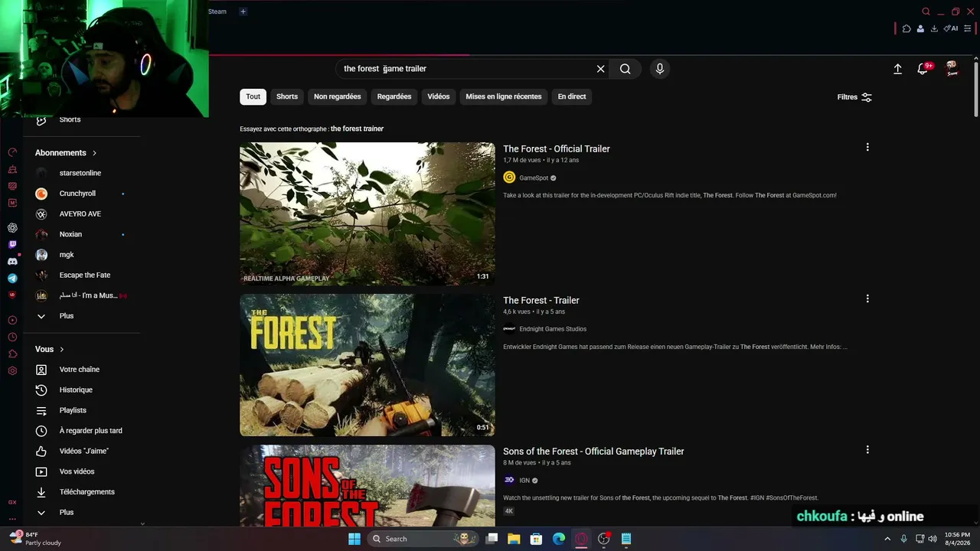
Task: Open the Filtres search filters button
Action: click(x=854, y=97)
